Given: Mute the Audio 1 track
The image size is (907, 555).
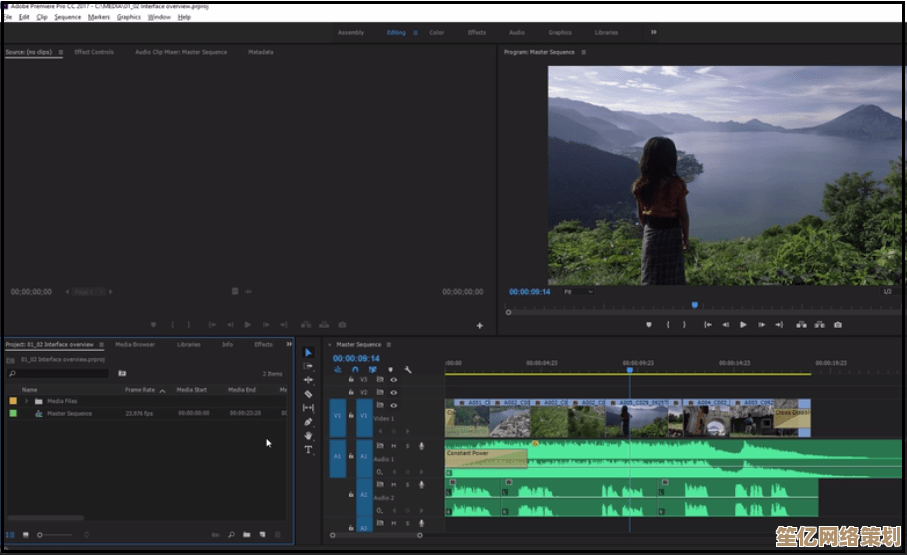Looking at the screenshot, I should (394, 445).
